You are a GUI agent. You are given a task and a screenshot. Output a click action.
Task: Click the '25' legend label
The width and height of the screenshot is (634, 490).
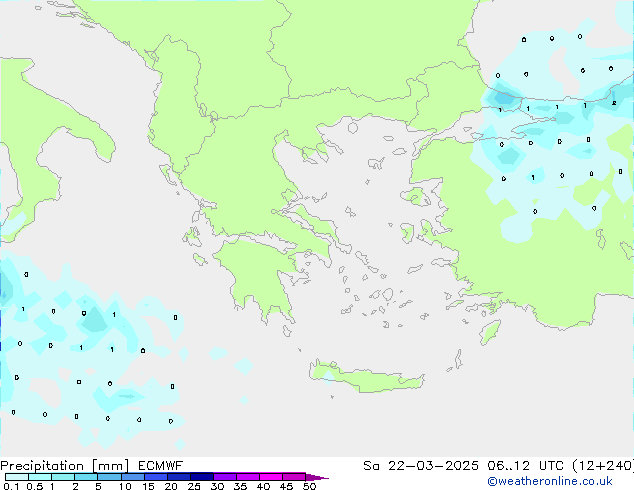(x=194, y=486)
